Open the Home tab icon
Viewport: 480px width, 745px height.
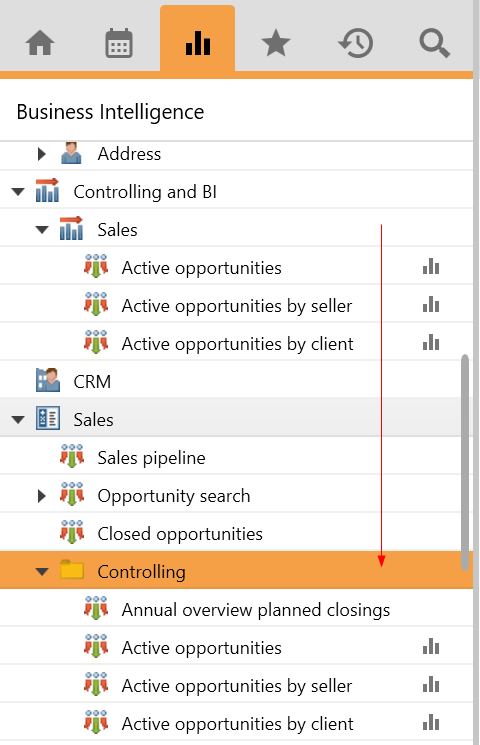(40, 43)
